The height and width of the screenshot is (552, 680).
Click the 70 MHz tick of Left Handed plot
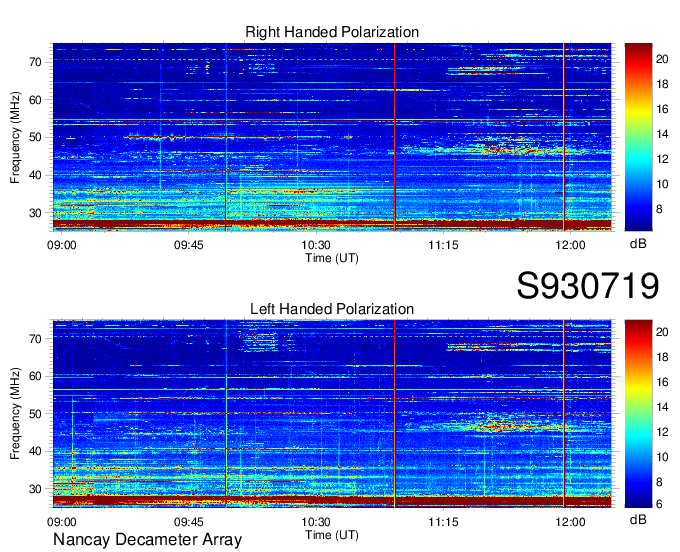click(36, 339)
